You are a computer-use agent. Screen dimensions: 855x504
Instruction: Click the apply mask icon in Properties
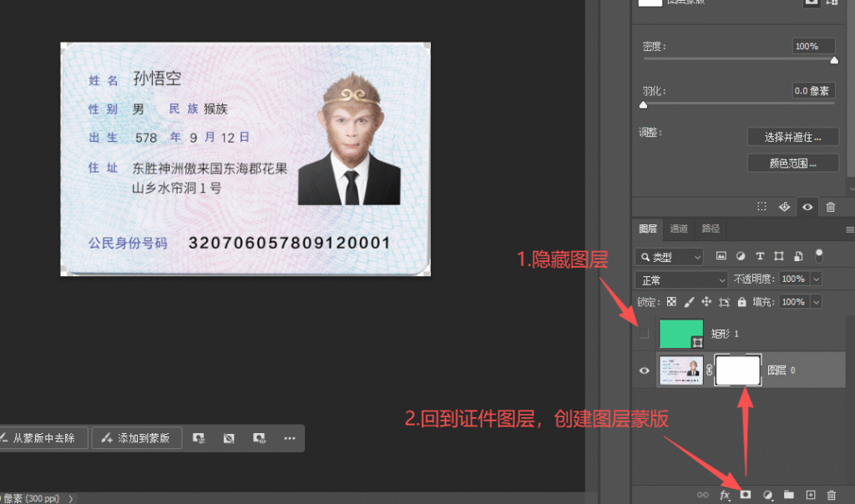[784, 206]
